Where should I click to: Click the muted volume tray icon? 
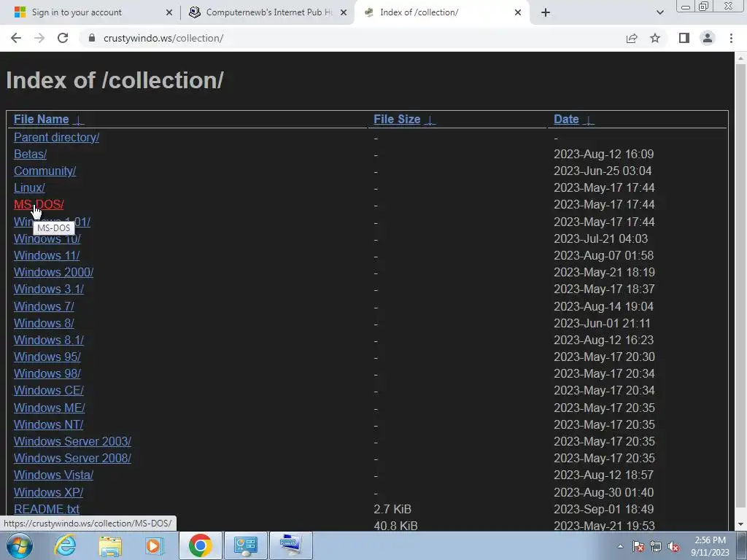pyautogui.click(x=673, y=546)
